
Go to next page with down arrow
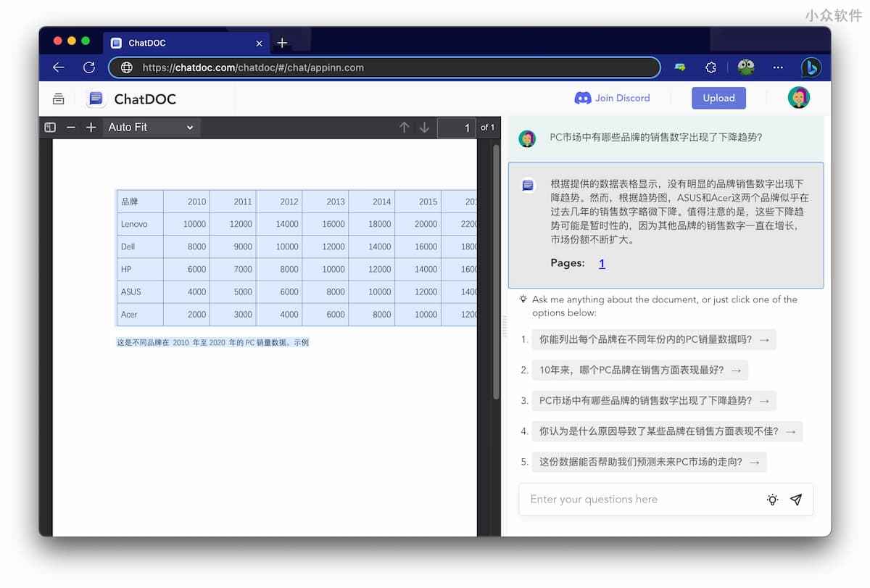tap(424, 128)
